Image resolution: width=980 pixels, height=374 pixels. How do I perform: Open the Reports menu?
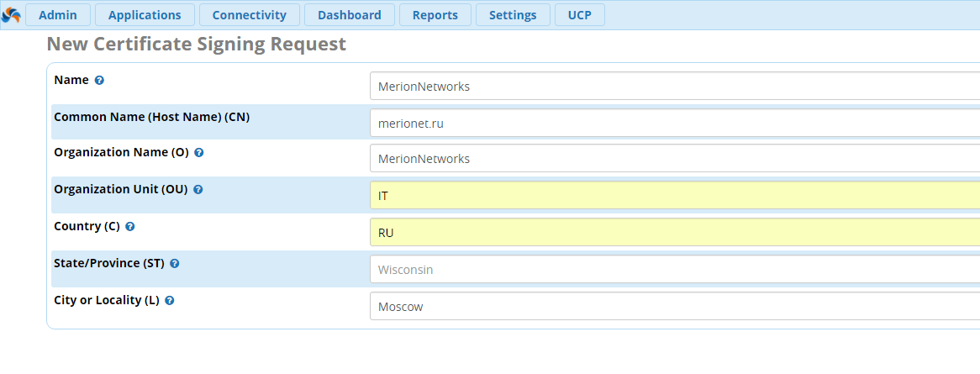pyautogui.click(x=435, y=15)
